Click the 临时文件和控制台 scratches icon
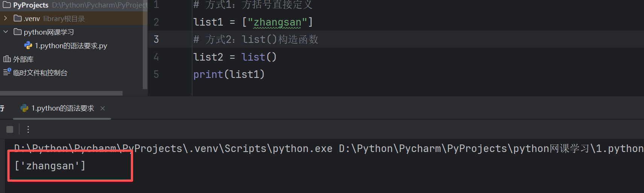Image resolution: width=644 pixels, height=193 pixels. [x=7, y=72]
